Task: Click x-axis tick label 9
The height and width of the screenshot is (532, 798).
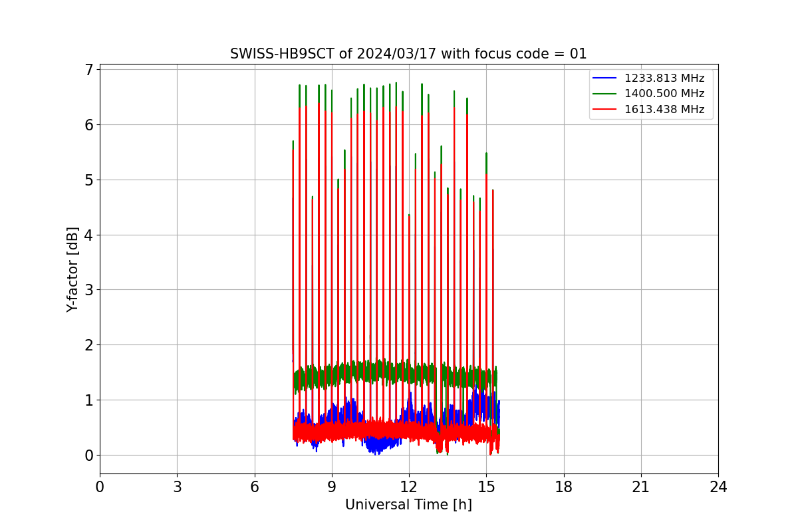Action: 332,487
